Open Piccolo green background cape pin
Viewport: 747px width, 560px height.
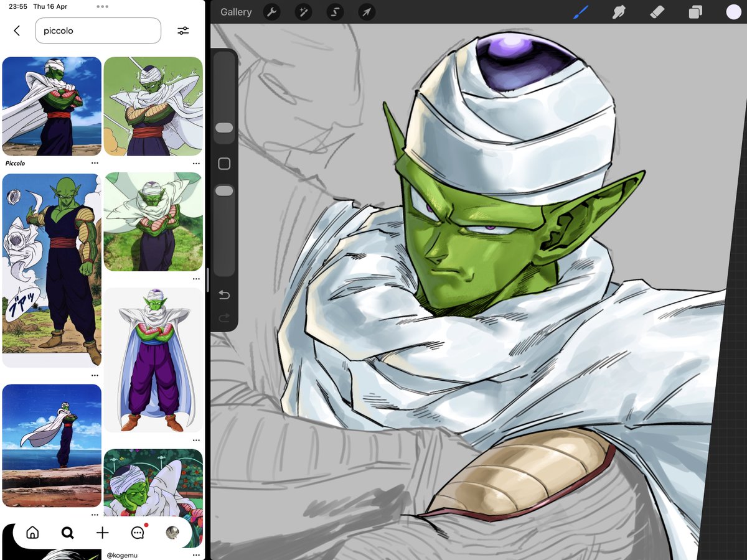153,106
